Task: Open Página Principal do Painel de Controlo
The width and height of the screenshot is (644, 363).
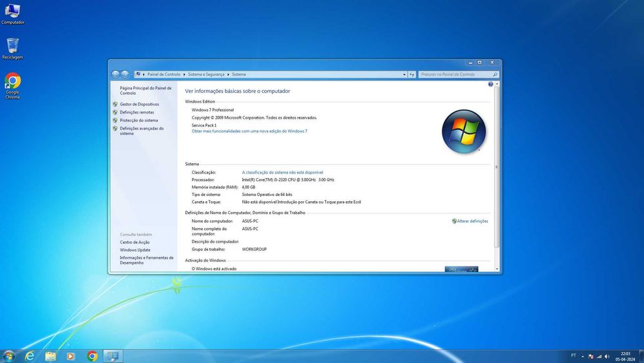Action: pyautogui.click(x=146, y=90)
